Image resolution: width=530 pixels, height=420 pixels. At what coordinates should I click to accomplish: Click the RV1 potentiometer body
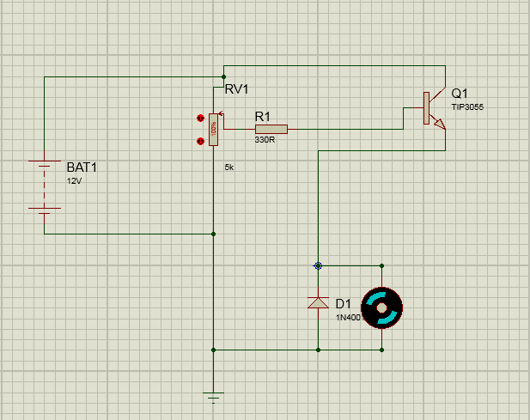point(213,130)
